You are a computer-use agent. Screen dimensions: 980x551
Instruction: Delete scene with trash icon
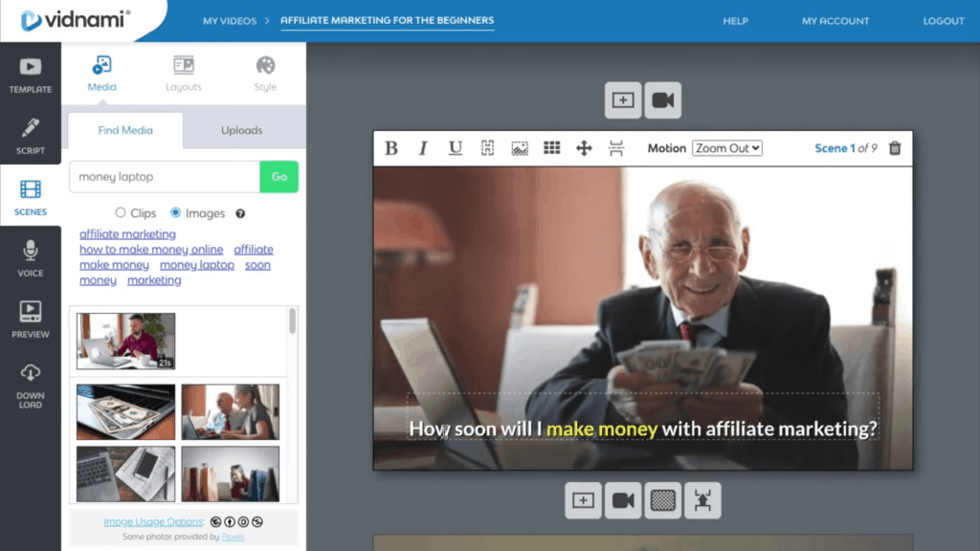pyautogui.click(x=895, y=148)
